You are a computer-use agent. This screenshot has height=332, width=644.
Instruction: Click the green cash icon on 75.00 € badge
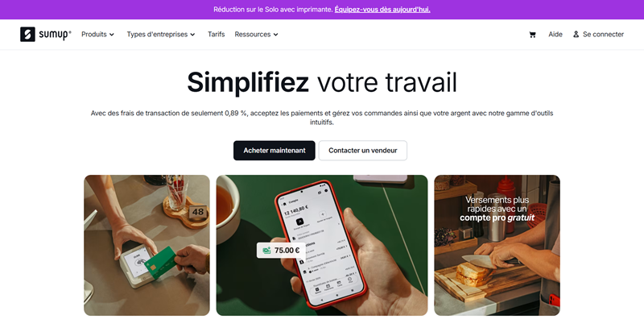click(x=266, y=251)
